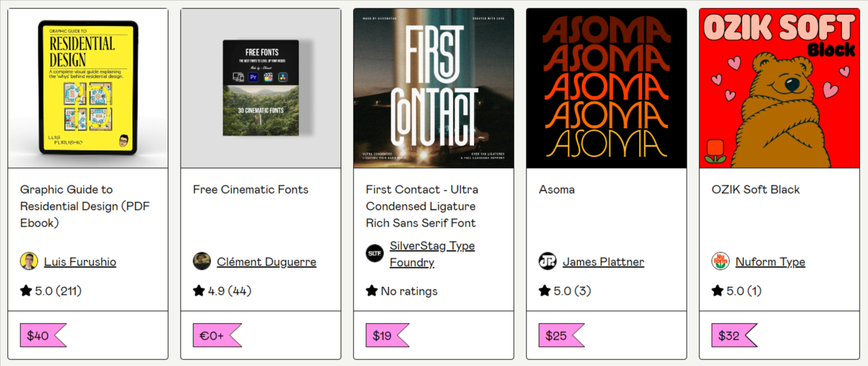Click the Nuform Type logo avatar
Image resolution: width=868 pixels, height=366 pixels.
click(720, 261)
